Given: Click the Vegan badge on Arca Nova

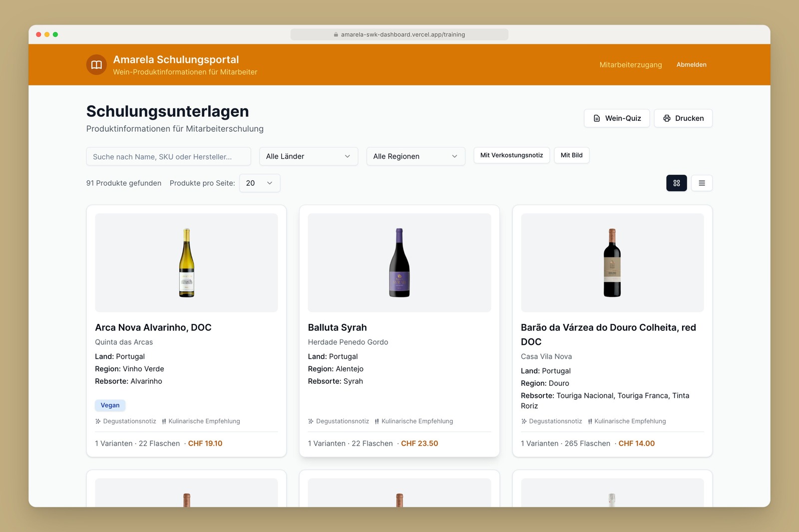Looking at the screenshot, I should (110, 405).
